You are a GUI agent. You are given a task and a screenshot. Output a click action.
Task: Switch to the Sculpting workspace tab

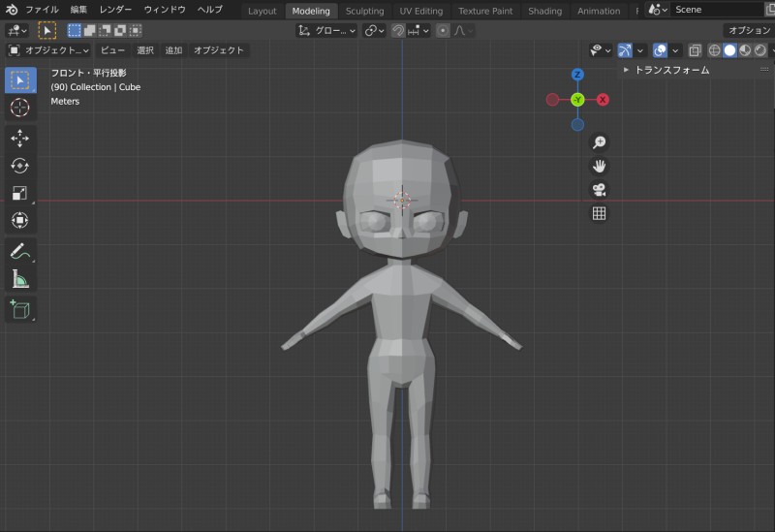pos(364,11)
